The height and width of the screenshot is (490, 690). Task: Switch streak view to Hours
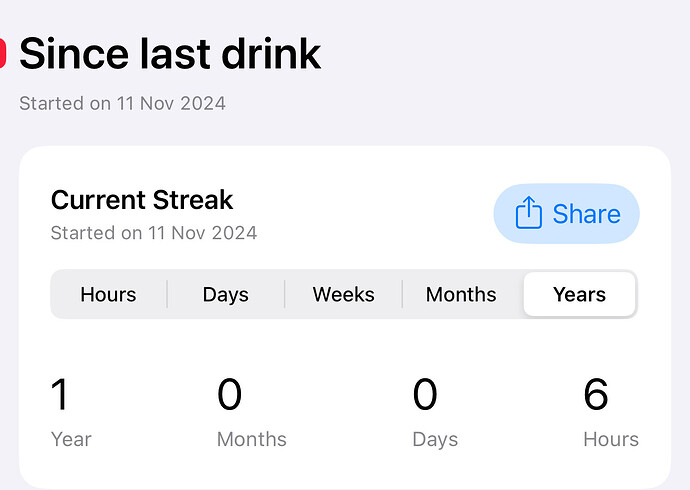click(x=108, y=295)
